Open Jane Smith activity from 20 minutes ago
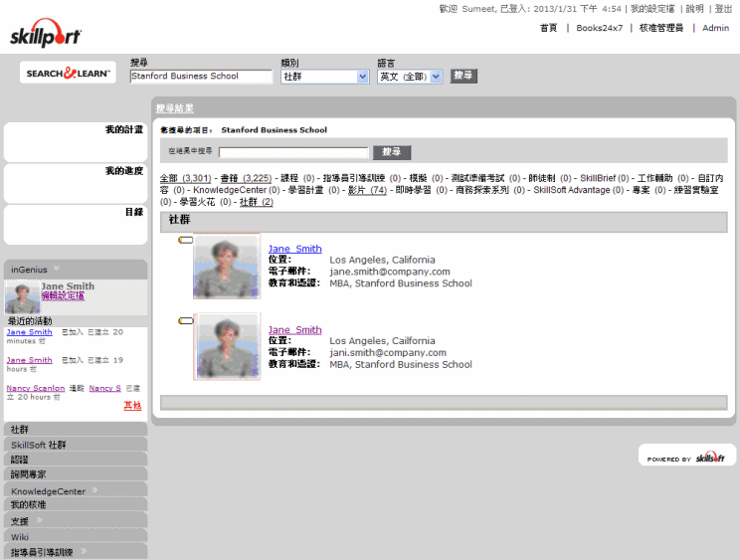The height and width of the screenshot is (560, 740). click(x=29, y=332)
